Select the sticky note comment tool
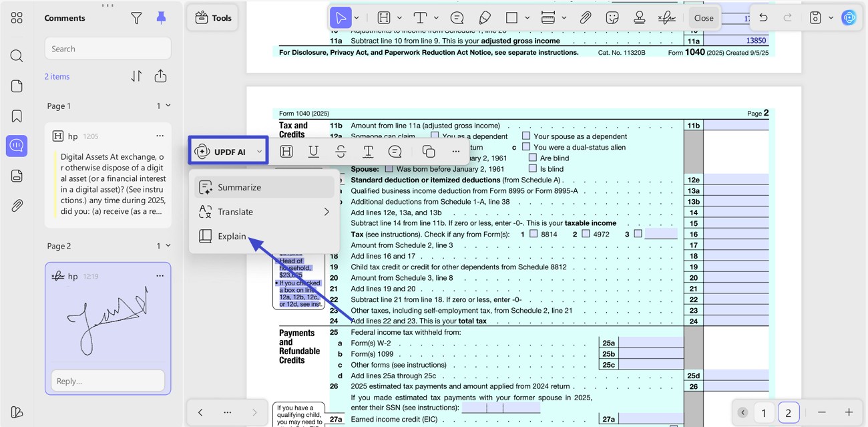Viewport: 868px width, 427px height. pos(457,18)
